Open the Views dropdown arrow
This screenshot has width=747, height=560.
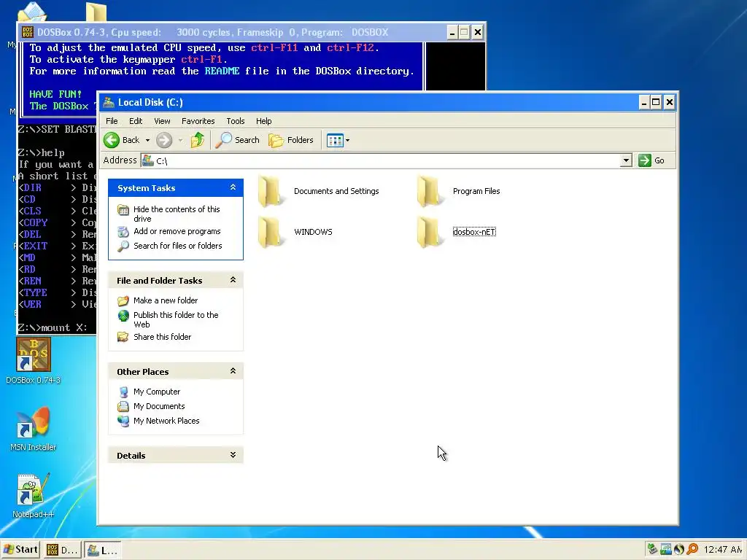tap(347, 140)
